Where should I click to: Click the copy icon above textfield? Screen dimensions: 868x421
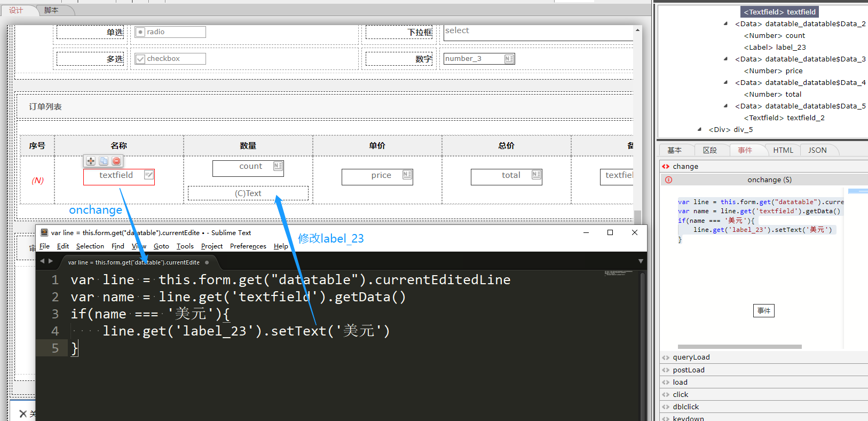pos(104,161)
